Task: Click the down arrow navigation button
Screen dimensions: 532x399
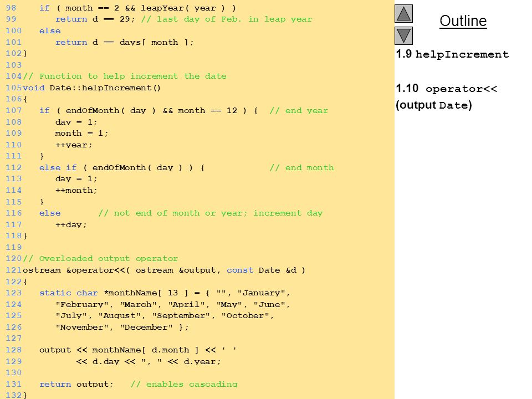Action: pyautogui.click(x=403, y=35)
